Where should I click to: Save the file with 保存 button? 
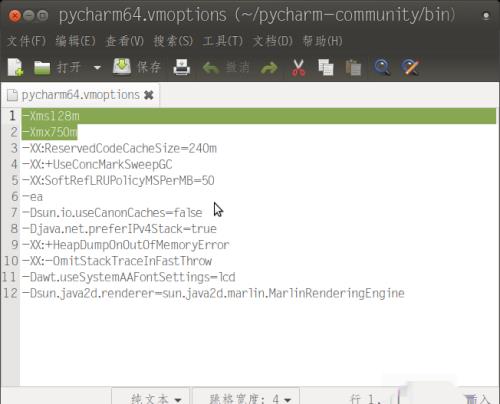pos(137,67)
